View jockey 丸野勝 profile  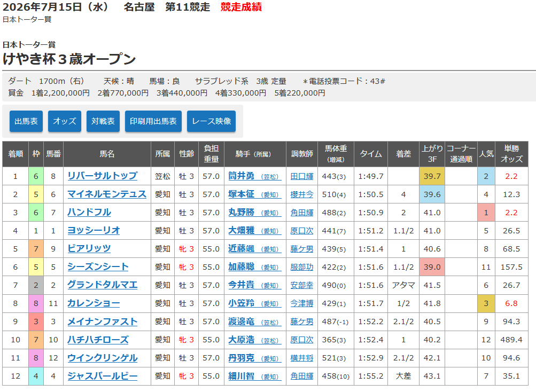[255, 212]
